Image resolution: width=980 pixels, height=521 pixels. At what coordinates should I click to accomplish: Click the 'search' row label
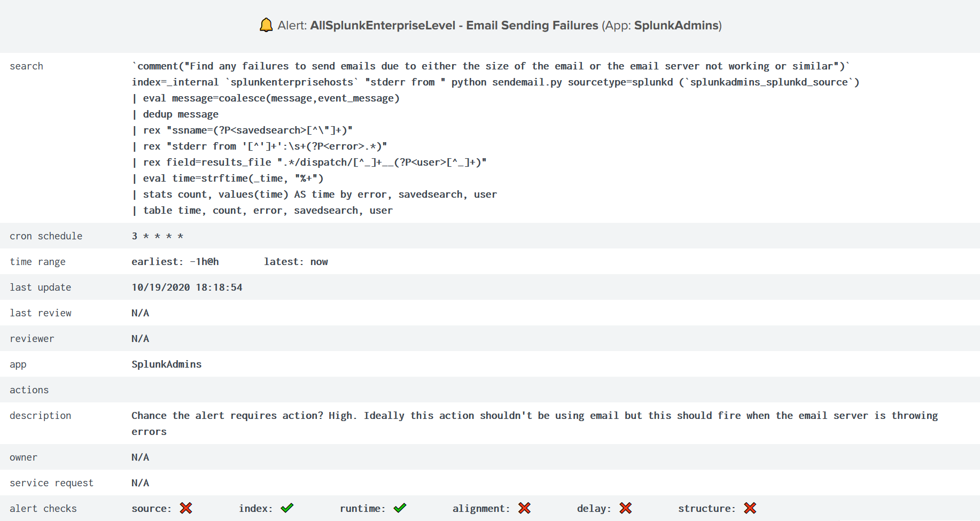pos(26,66)
